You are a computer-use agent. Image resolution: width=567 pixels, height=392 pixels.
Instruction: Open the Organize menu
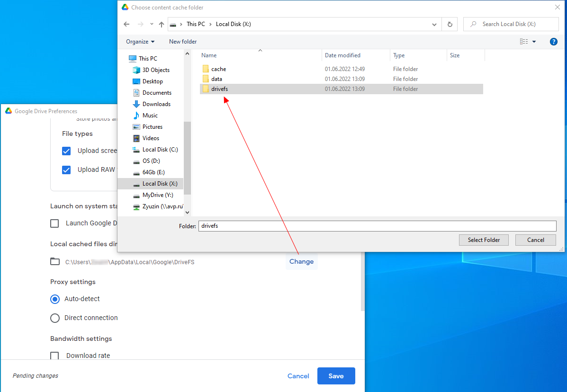tap(140, 42)
